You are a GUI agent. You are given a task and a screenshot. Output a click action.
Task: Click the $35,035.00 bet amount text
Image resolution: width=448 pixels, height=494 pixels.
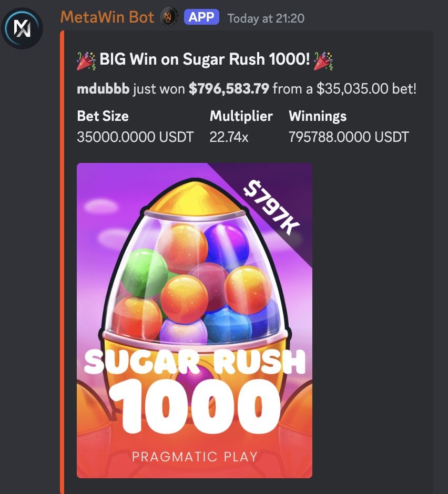(x=352, y=89)
